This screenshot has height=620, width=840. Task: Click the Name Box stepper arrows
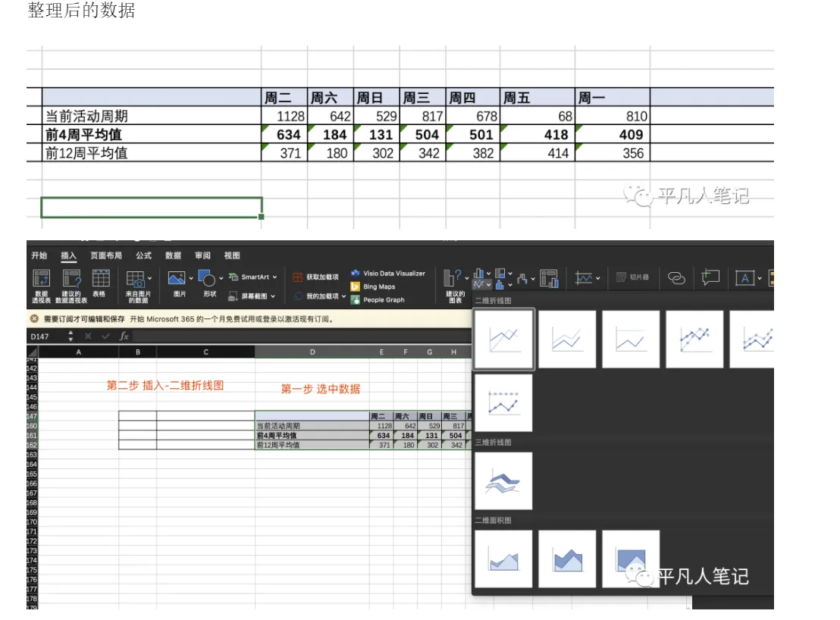click(x=71, y=337)
